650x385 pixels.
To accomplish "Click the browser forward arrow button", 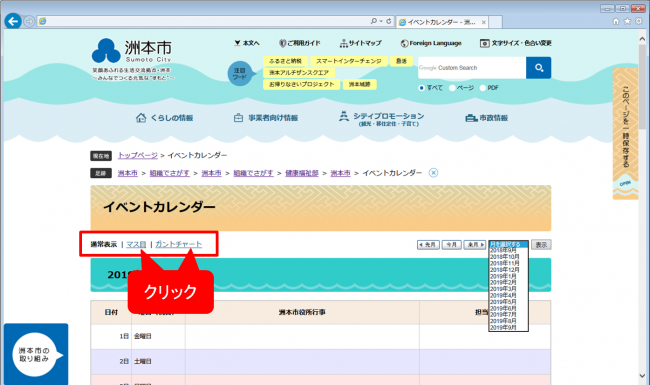I will 29,21.
